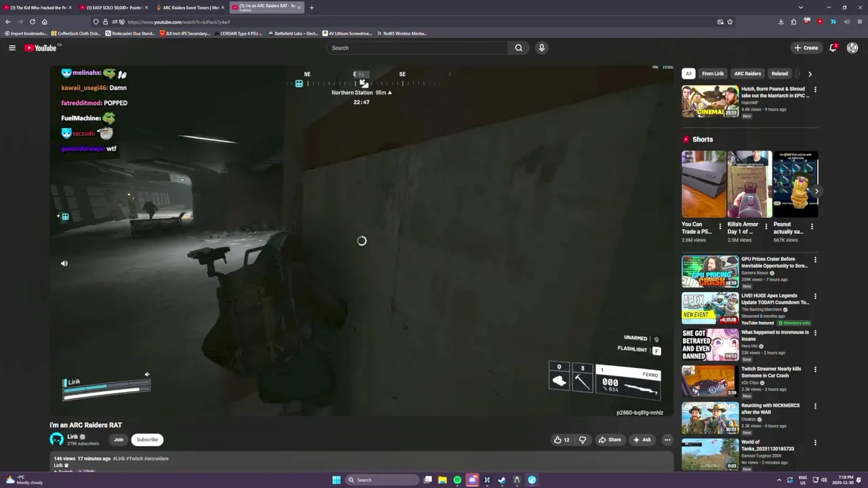
Task: Open Steam from the taskbar
Action: [x=502, y=480]
